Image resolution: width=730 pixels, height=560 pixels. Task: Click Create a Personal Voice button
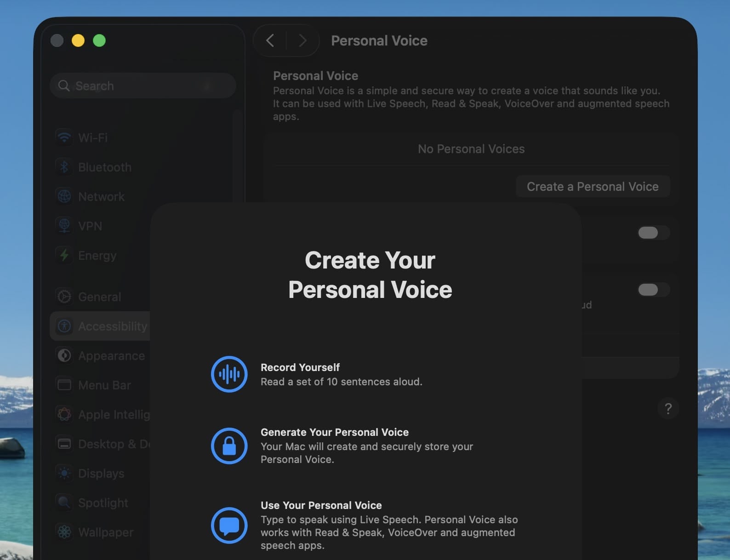click(592, 186)
